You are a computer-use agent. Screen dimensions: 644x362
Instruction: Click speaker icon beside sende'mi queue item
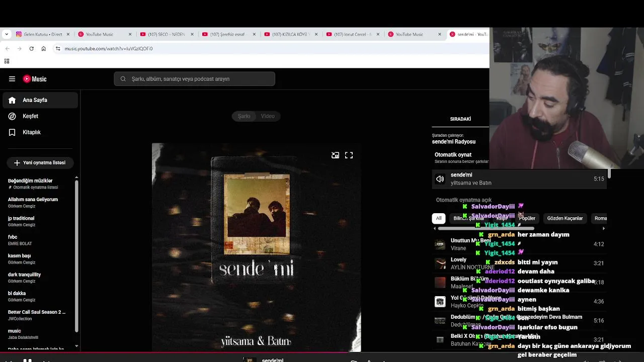pos(440,179)
